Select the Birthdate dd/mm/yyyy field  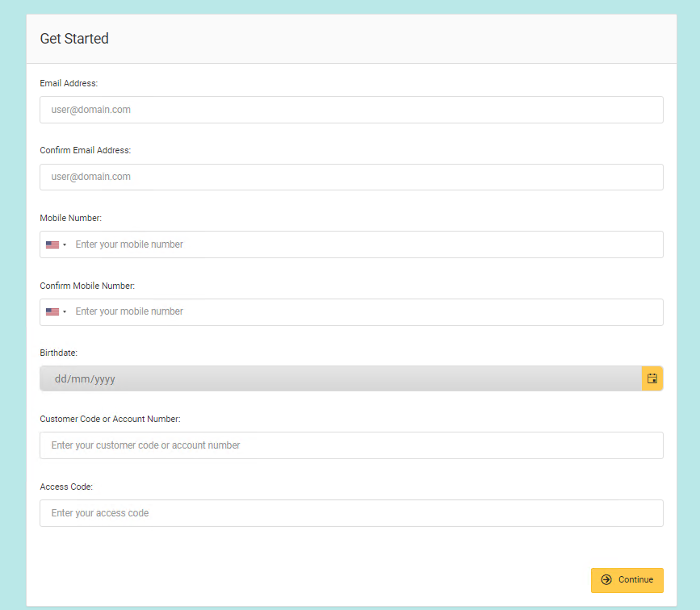340,378
